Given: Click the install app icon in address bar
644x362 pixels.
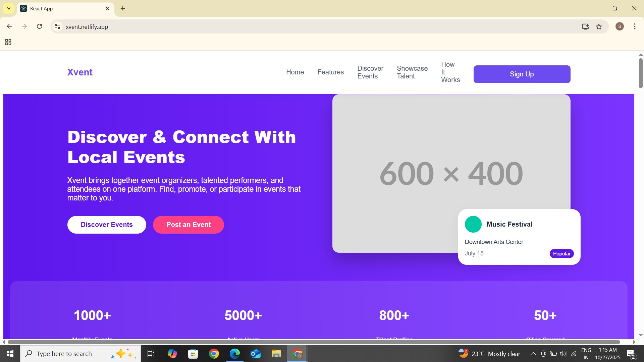Looking at the screenshot, I should click(x=585, y=26).
